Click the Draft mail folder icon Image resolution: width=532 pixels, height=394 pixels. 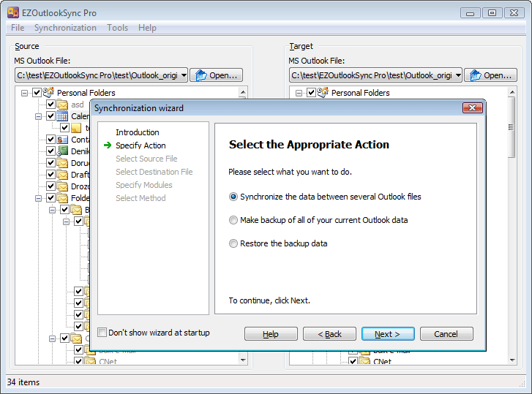pos(62,175)
